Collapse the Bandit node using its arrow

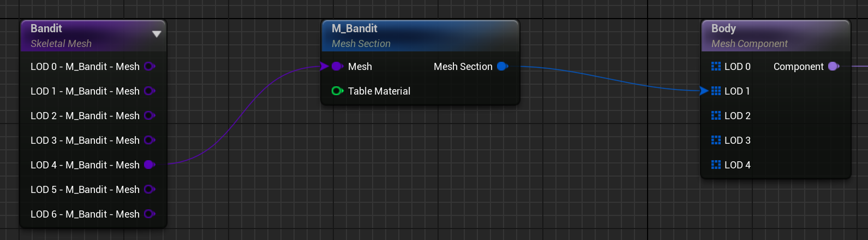[x=157, y=34]
